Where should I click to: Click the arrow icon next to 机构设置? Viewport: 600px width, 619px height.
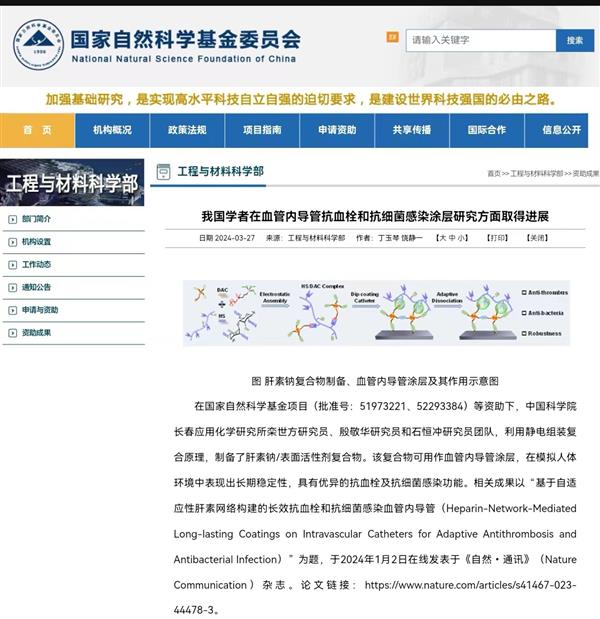[x=11, y=242]
